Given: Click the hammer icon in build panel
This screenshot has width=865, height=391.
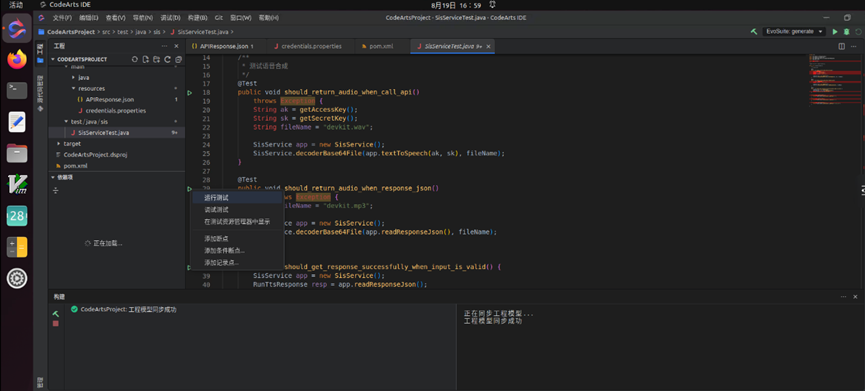Looking at the screenshot, I should point(56,313).
